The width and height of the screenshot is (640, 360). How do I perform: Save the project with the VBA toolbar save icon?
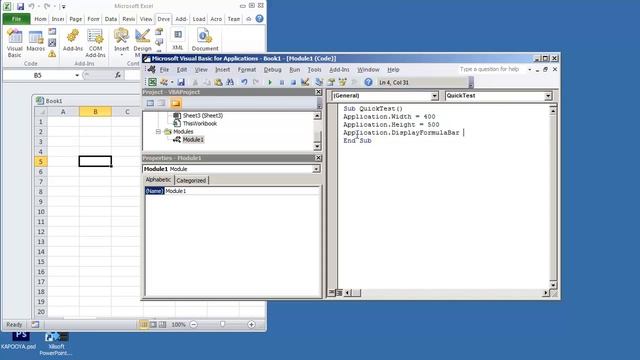coord(181,82)
